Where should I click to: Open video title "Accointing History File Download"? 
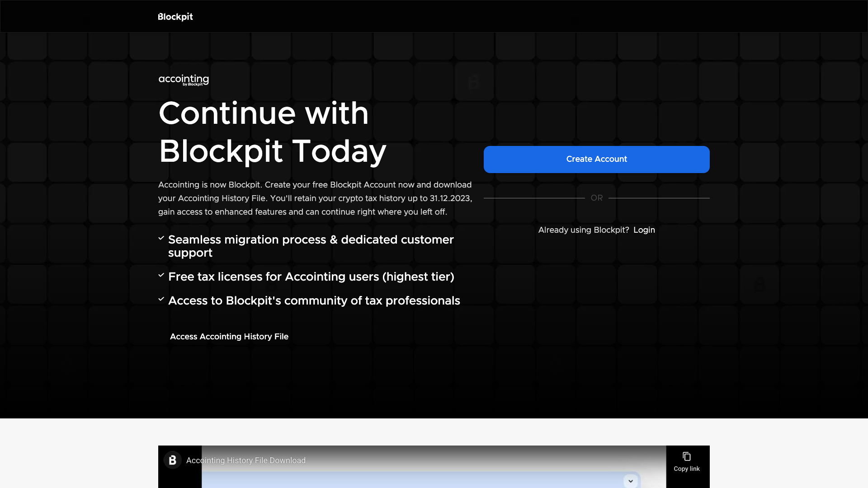point(245,460)
